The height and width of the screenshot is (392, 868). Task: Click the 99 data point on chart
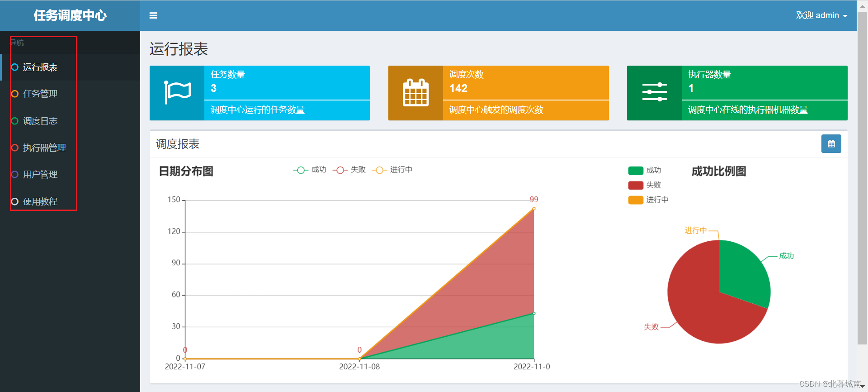click(x=534, y=209)
